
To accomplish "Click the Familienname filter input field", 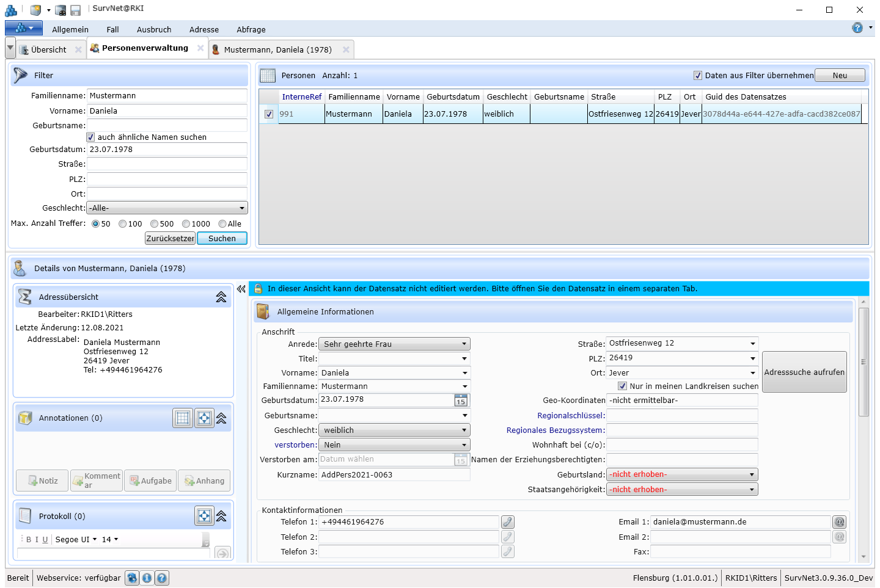I will tap(167, 96).
